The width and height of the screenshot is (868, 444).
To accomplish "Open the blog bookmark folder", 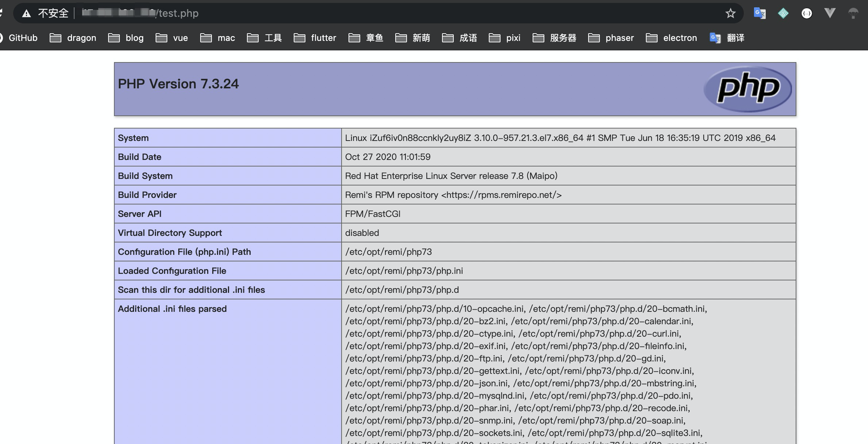I will point(126,38).
